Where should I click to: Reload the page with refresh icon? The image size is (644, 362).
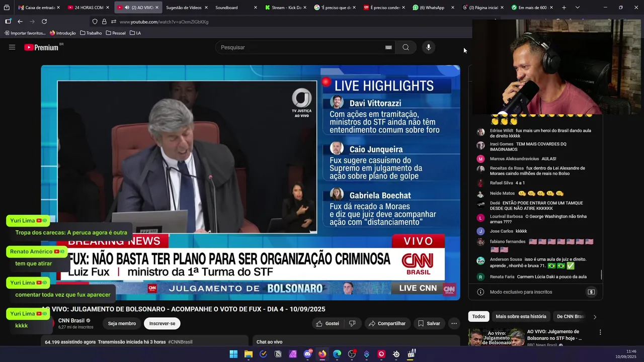(x=44, y=22)
